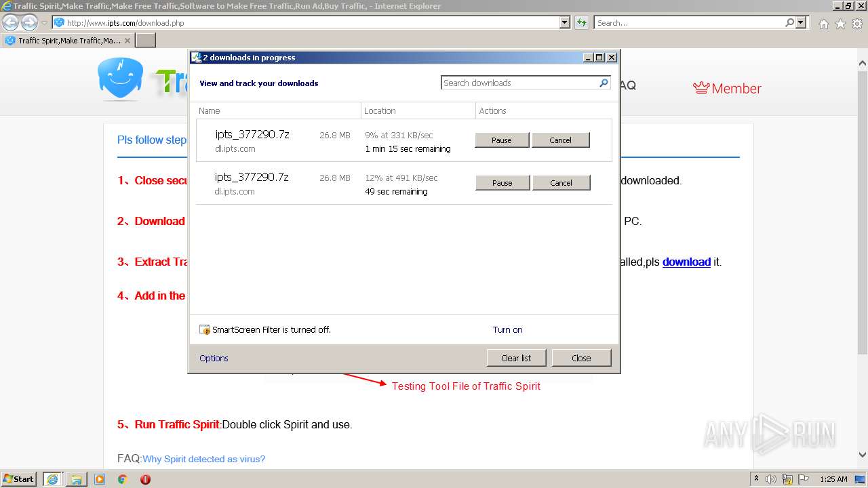This screenshot has width=868, height=488.
Task: Click the Traffic Spirit mascot logo
Action: click(121, 79)
